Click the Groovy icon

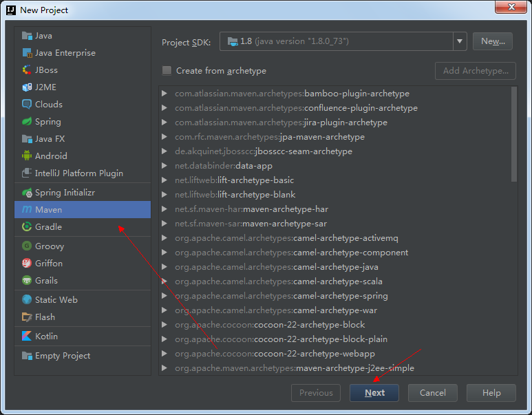click(27, 246)
